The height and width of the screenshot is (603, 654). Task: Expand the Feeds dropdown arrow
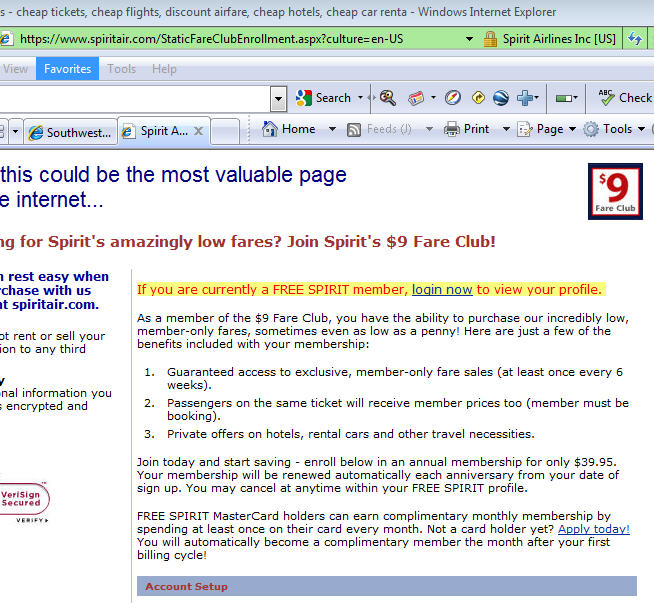tap(429, 129)
